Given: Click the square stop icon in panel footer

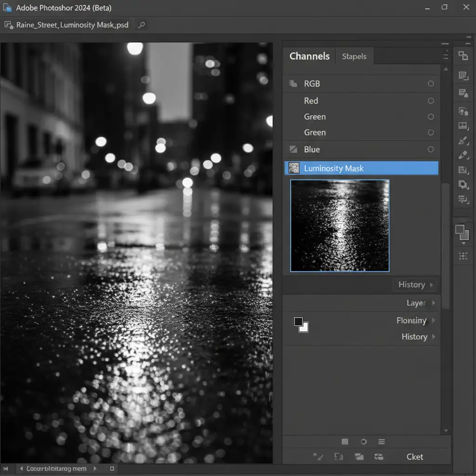Looking at the screenshot, I should pos(345,442).
